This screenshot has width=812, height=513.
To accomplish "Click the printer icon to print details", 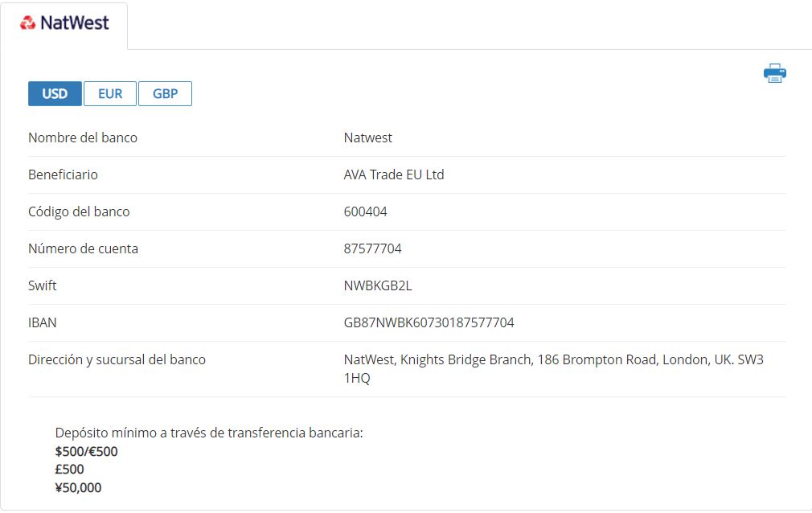I will pos(775,73).
